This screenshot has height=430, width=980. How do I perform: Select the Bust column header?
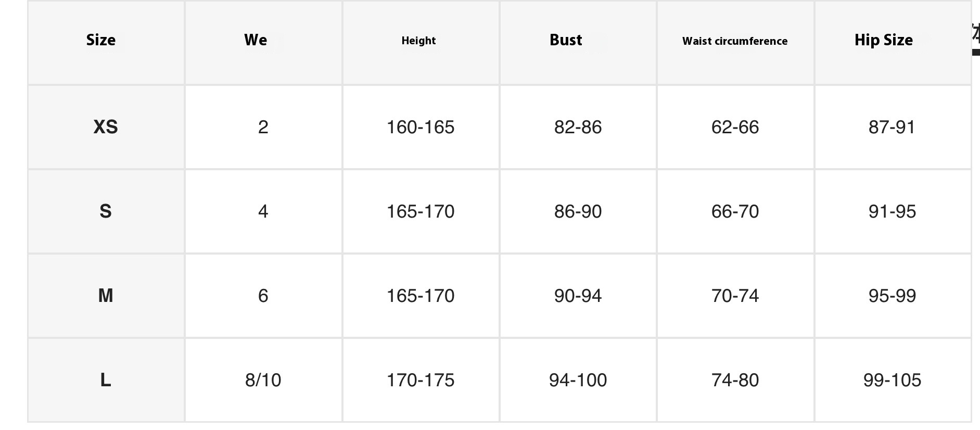point(566,40)
